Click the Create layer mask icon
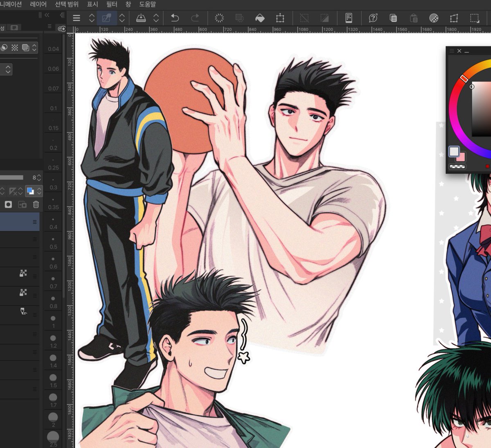 (x=8, y=204)
